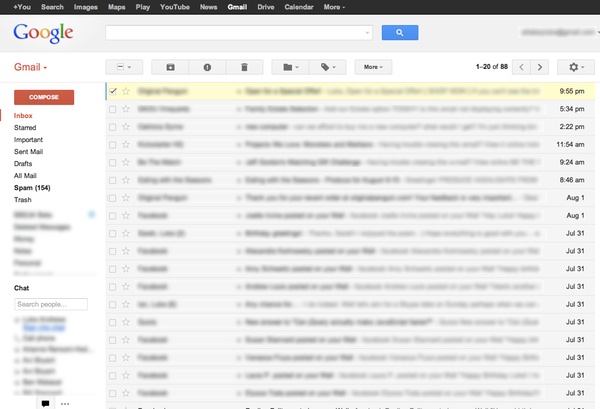Tick the 11:54 am message checkbox
600x409 pixels.
coord(112,145)
